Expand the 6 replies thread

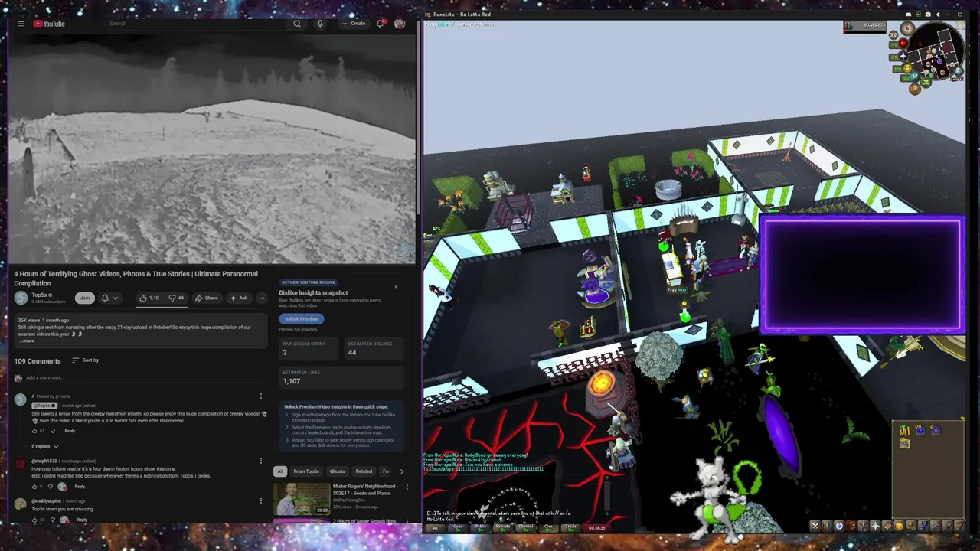click(45, 446)
